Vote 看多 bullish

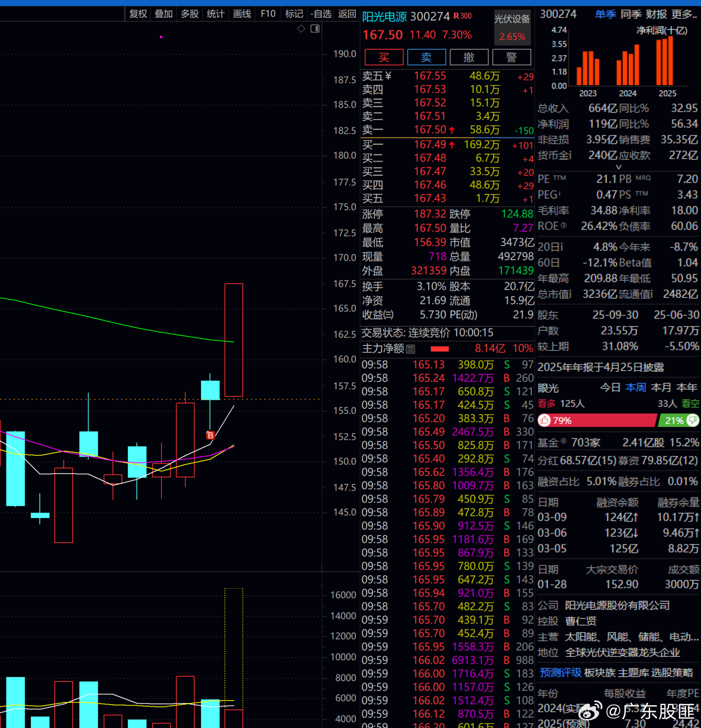[547, 404]
